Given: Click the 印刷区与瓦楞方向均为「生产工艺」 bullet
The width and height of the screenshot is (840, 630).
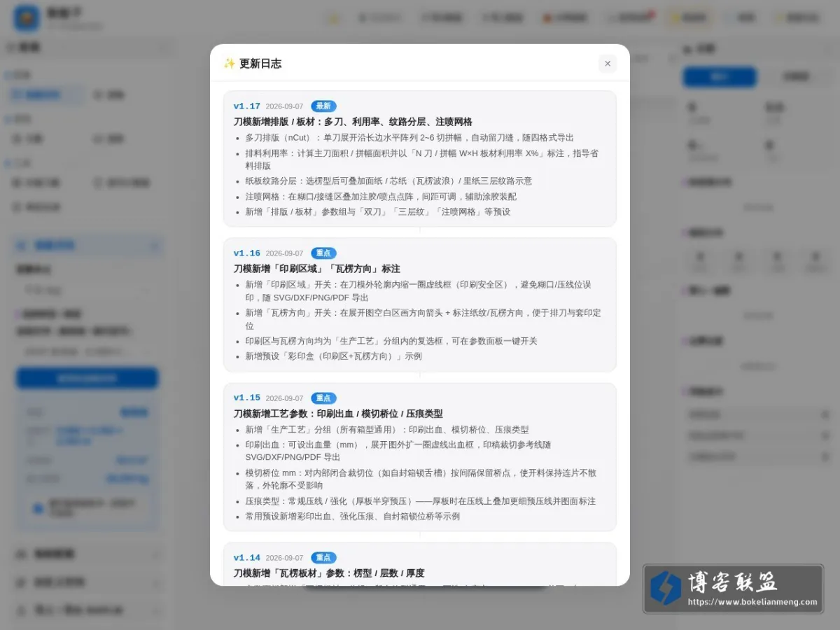Looking at the screenshot, I should 391,341.
